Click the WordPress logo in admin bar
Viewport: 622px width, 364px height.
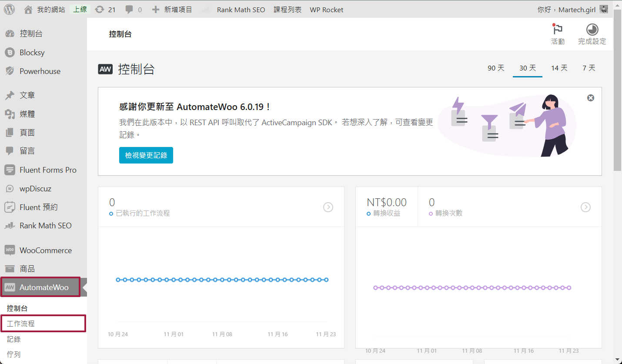pos(9,9)
